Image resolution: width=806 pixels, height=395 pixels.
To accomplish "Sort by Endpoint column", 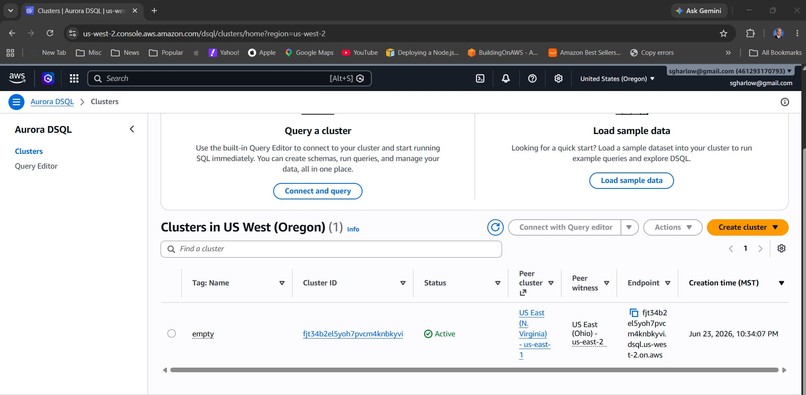I will click(x=668, y=283).
